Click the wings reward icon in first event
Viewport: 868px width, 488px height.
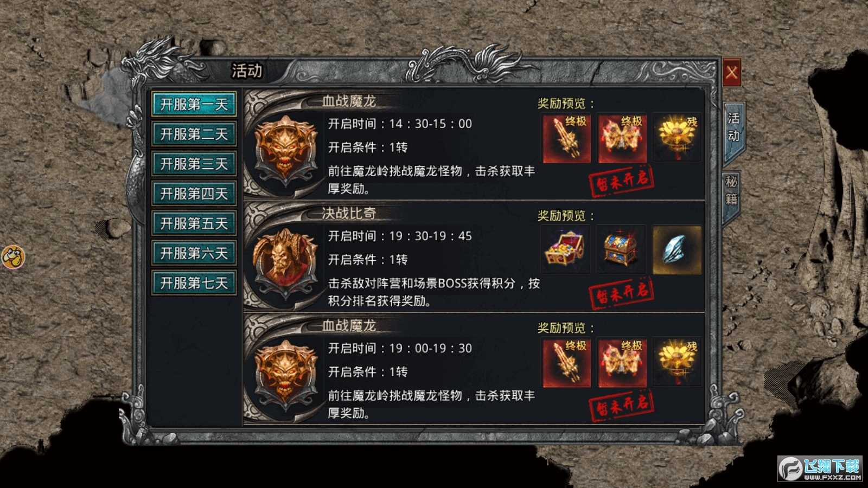[x=622, y=138]
